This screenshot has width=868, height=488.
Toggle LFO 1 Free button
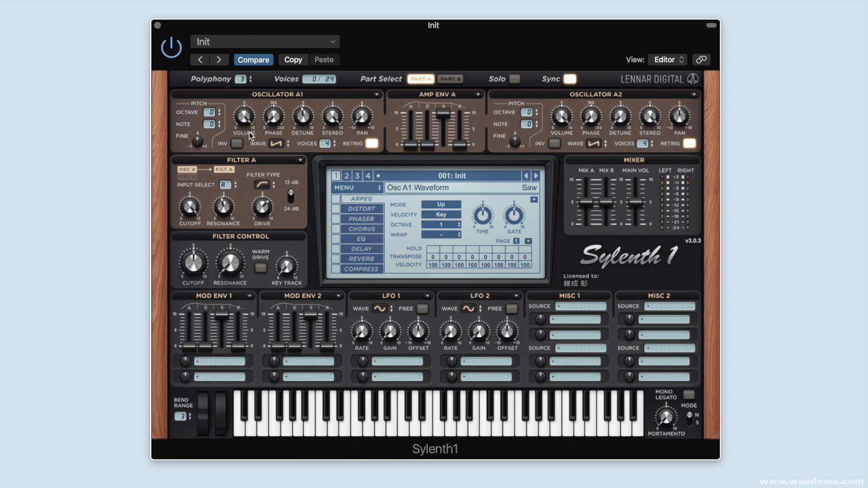tap(423, 309)
